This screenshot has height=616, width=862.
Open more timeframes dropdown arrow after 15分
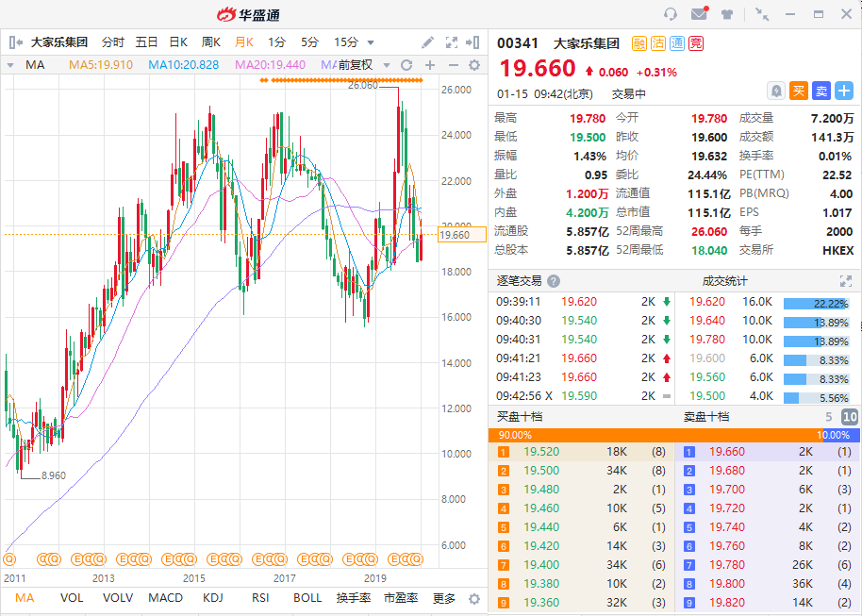[x=371, y=42]
